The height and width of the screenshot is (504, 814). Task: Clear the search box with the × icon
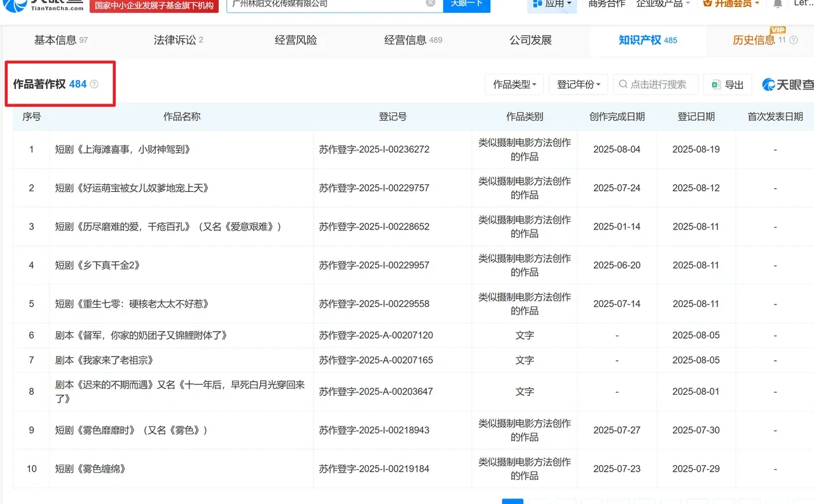pos(431,4)
